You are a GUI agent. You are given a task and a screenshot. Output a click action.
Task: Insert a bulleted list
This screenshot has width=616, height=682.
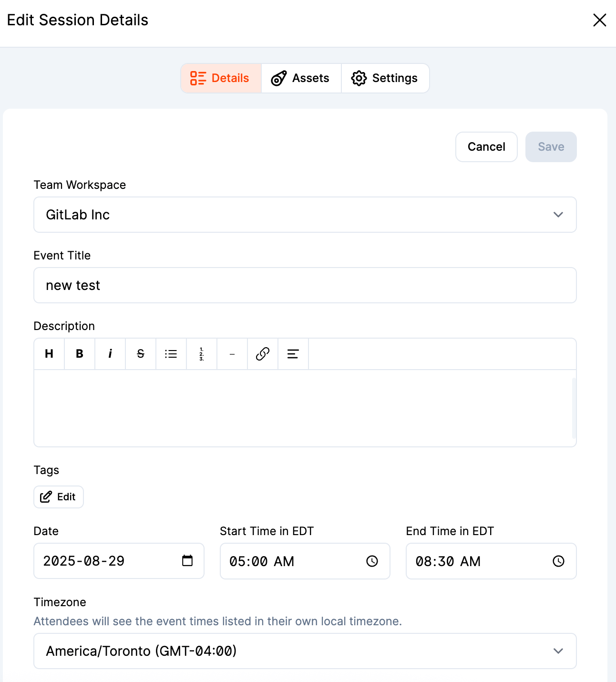[x=171, y=354]
